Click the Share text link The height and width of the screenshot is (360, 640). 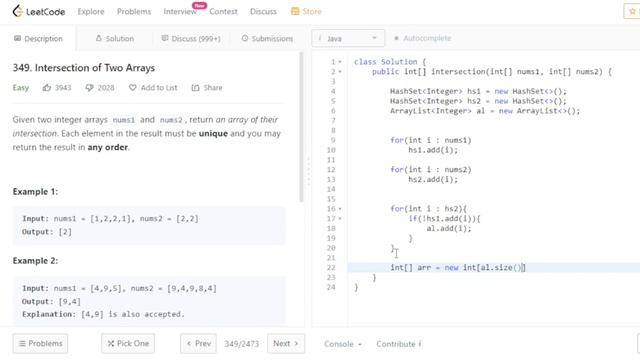pyautogui.click(x=213, y=87)
